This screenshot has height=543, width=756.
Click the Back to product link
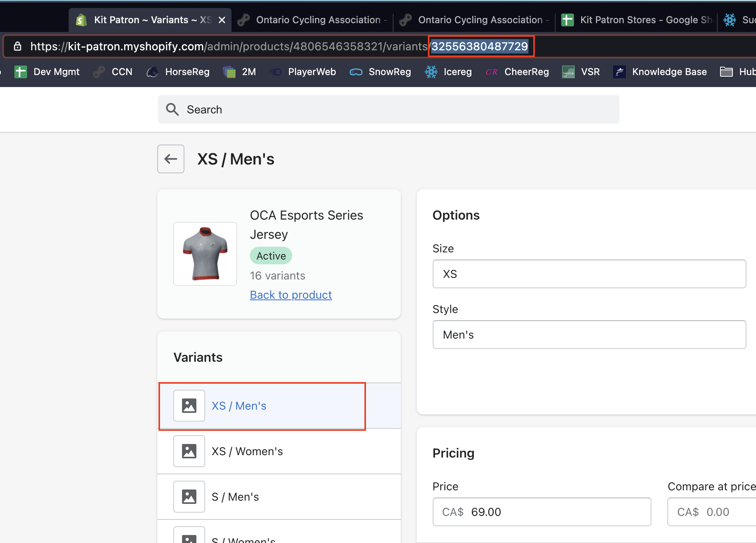(291, 295)
